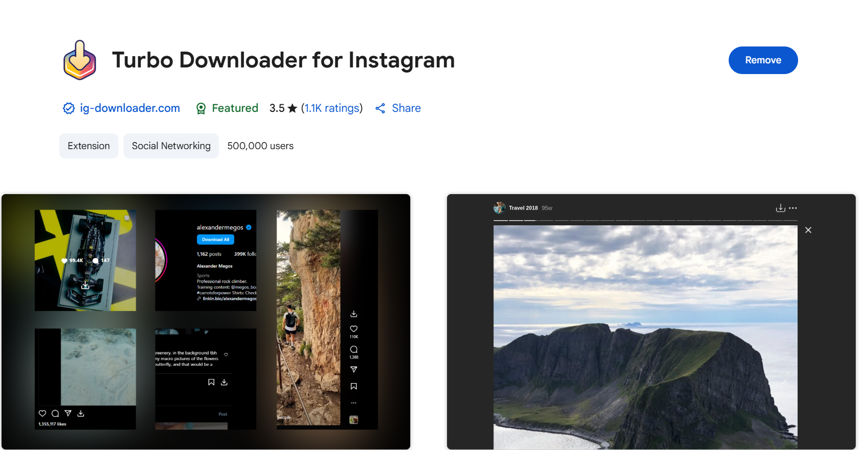Click the Turbo Downloader for Instagram title
This screenshot has height=450, width=868.
point(283,60)
